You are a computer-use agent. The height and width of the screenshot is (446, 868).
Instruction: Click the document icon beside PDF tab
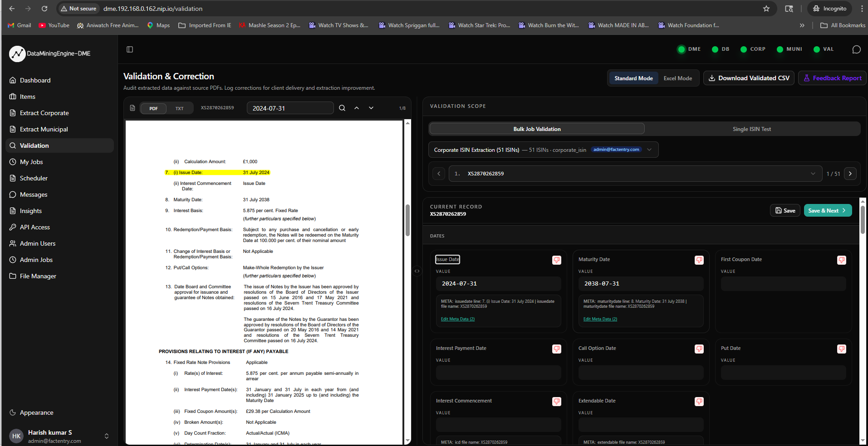[132, 108]
